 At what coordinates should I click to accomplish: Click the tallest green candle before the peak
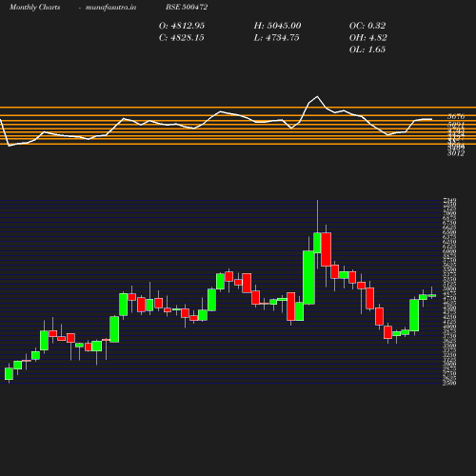pos(308,278)
